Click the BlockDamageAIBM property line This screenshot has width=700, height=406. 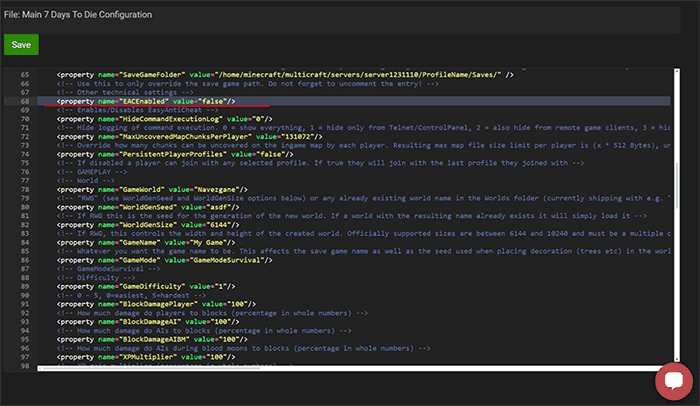[x=152, y=339]
